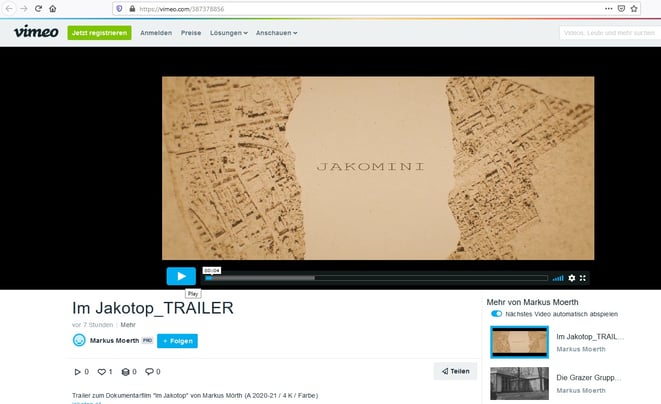Viewport: 661px width, 404px height.
Task: Click the PRO badge next to author
Action: pos(147,340)
